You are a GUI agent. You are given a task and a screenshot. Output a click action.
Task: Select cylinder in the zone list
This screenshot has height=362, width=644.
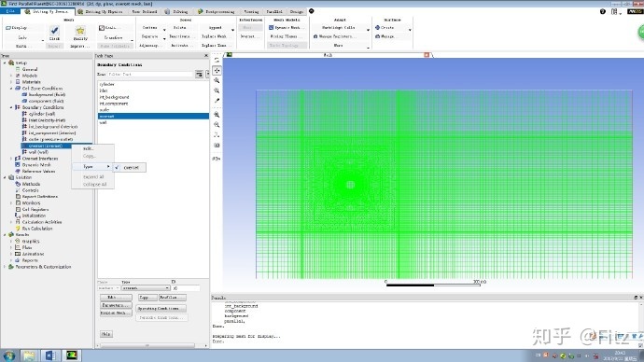153,84
